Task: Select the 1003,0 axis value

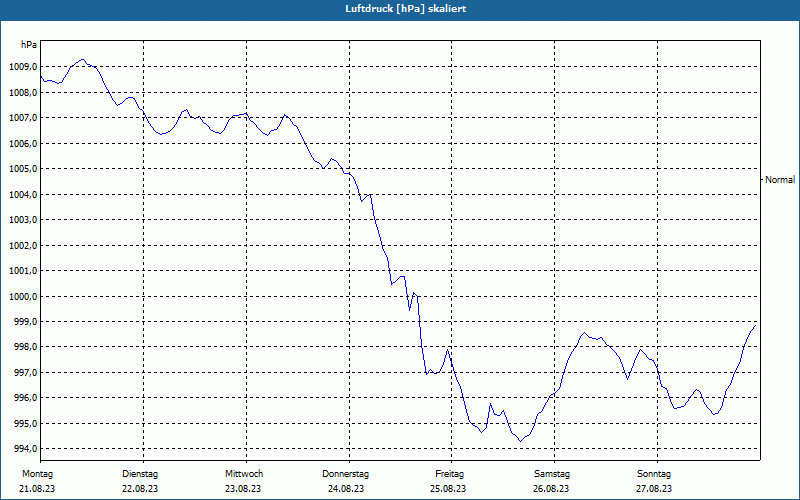Action: coord(22,220)
